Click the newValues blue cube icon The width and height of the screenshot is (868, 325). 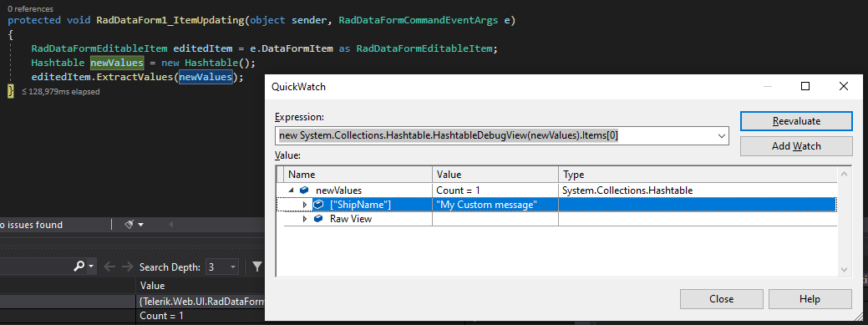point(304,190)
